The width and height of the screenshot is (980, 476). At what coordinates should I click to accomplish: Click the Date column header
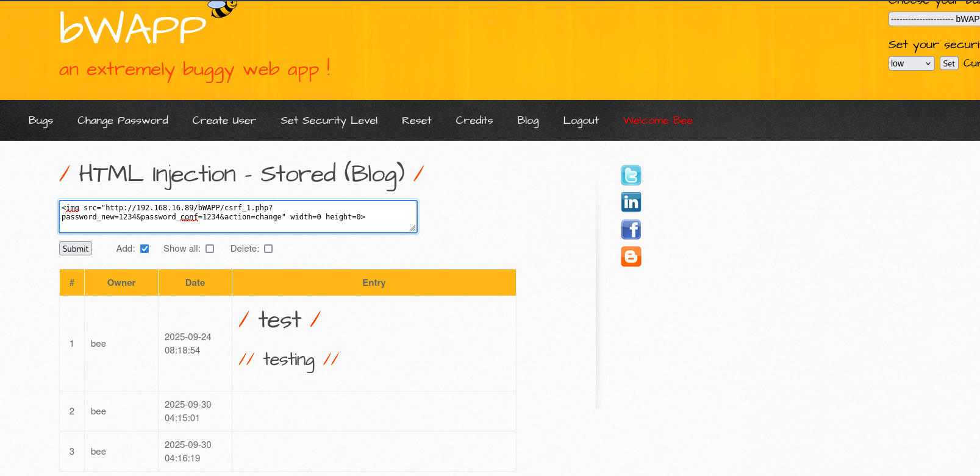[195, 283]
